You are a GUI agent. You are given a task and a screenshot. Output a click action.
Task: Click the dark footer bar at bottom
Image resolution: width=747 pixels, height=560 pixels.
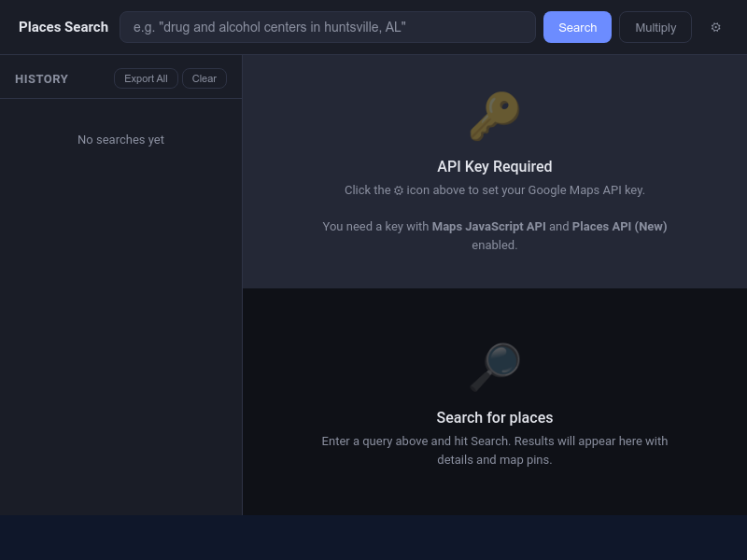click(373, 538)
